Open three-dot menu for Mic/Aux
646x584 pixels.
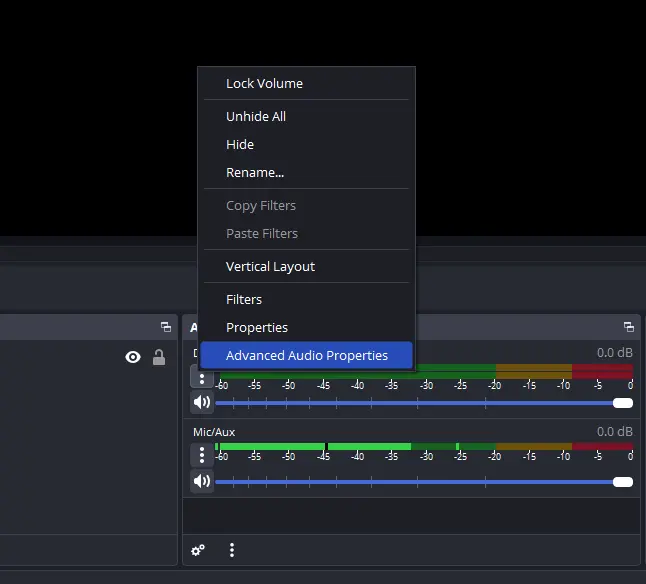click(x=202, y=455)
